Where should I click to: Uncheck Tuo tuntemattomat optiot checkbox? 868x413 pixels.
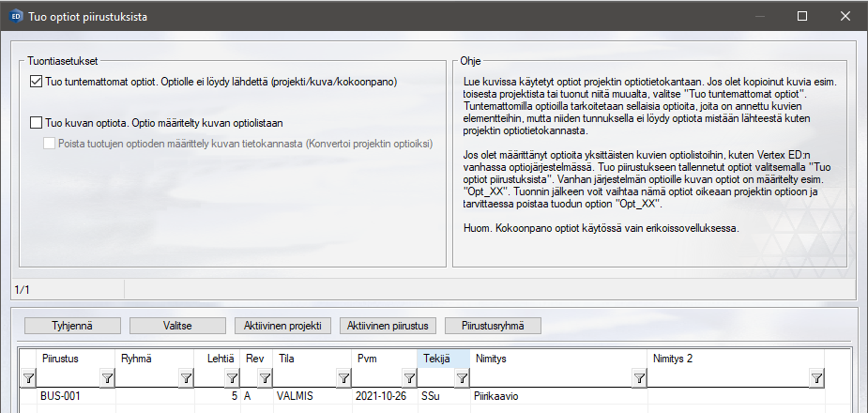[x=37, y=83]
